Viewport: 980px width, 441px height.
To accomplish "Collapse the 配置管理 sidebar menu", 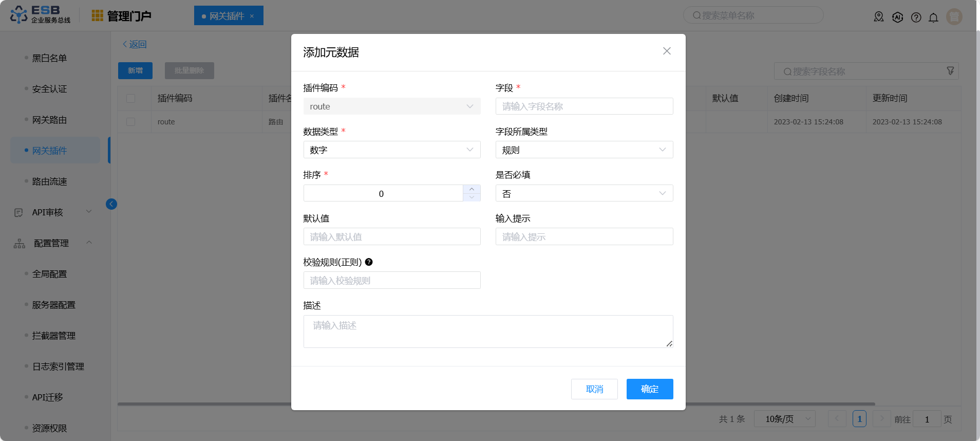I will pyautogui.click(x=89, y=243).
